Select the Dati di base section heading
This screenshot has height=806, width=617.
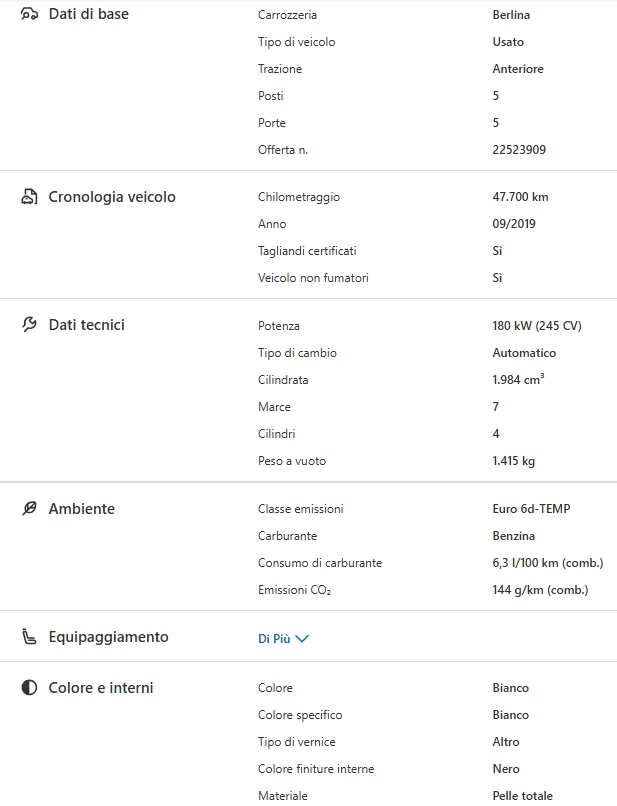[x=88, y=14]
